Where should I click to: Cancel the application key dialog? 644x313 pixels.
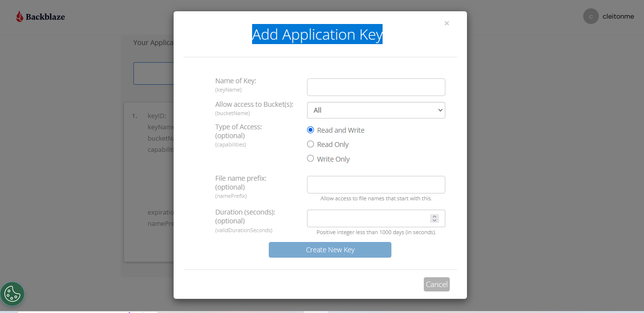[x=437, y=285]
